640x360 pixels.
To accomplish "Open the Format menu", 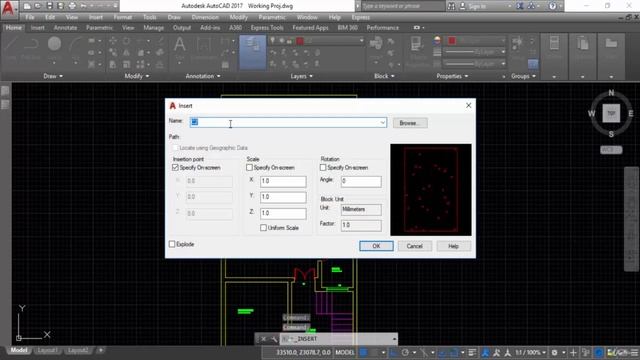I will pyautogui.click(x=122, y=17).
